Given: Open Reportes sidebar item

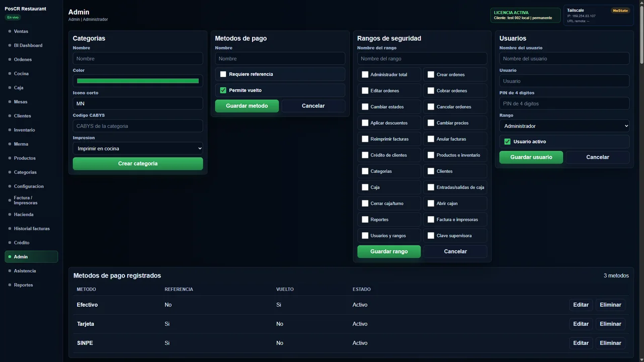Looking at the screenshot, I should [31, 285].
